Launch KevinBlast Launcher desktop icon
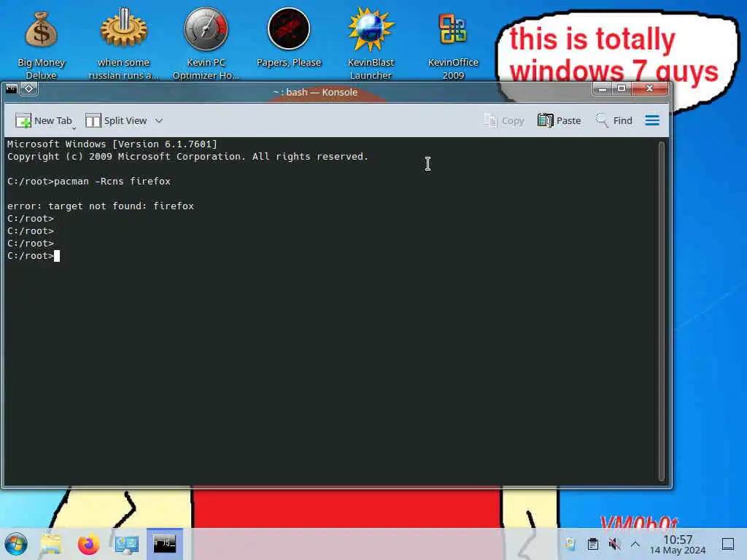Viewport: 747px width, 560px height. coord(371,44)
